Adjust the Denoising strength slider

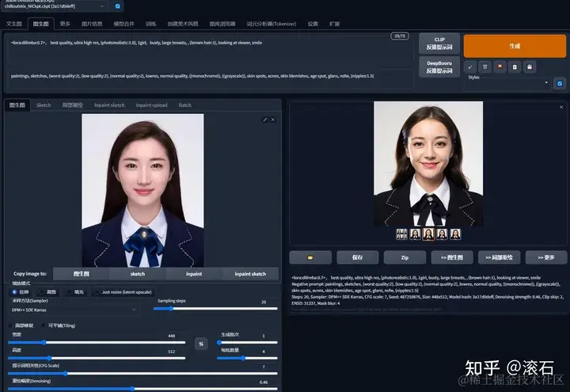(x=142, y=389)
